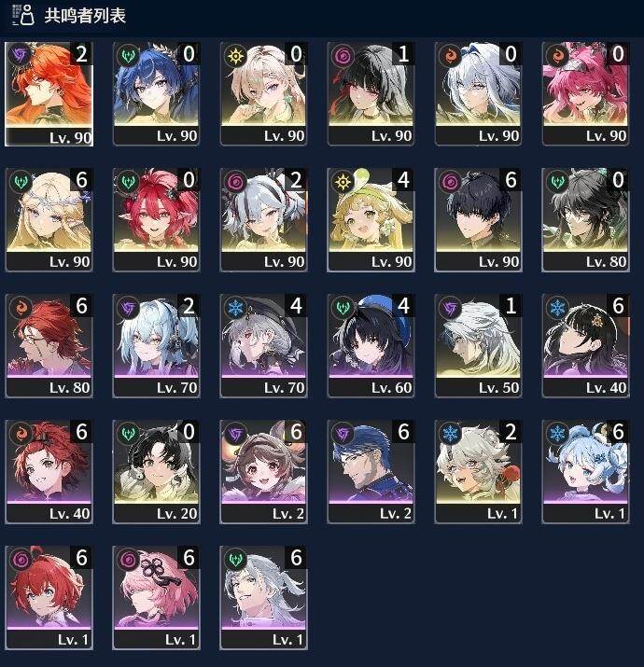Select the blonde elf with silver tiara
Screen dimensions: 644x667
(49, 220)
